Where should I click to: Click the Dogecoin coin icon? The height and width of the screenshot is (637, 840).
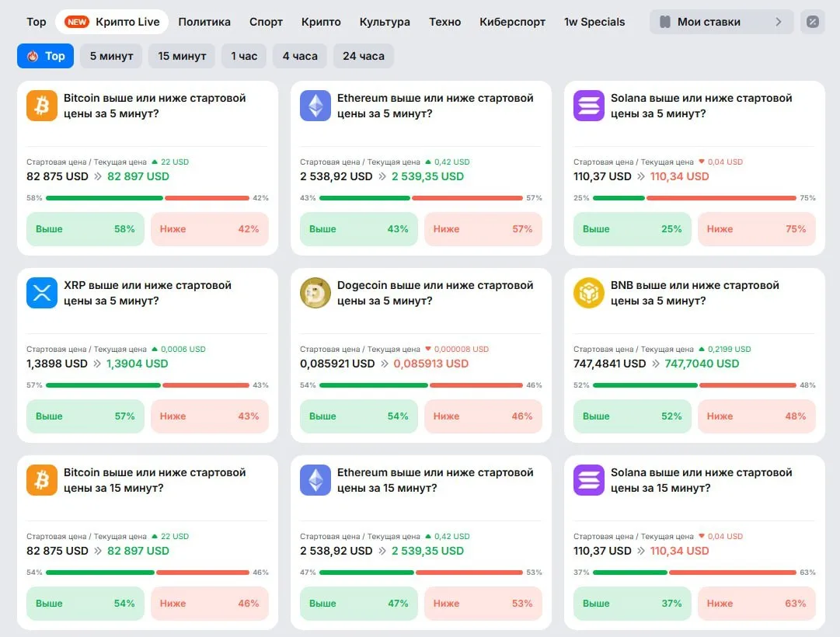(x=315, y=293)
